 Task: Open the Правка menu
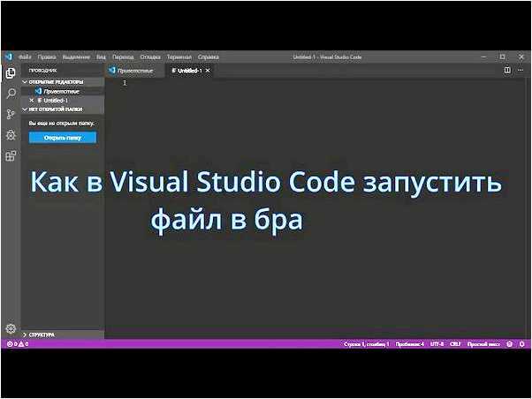47,57
